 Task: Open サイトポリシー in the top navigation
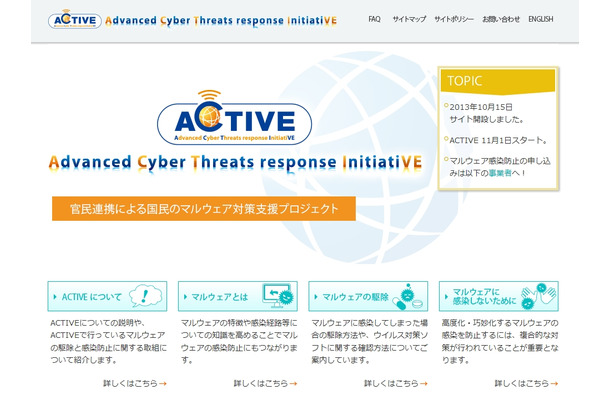click(454, 19)
